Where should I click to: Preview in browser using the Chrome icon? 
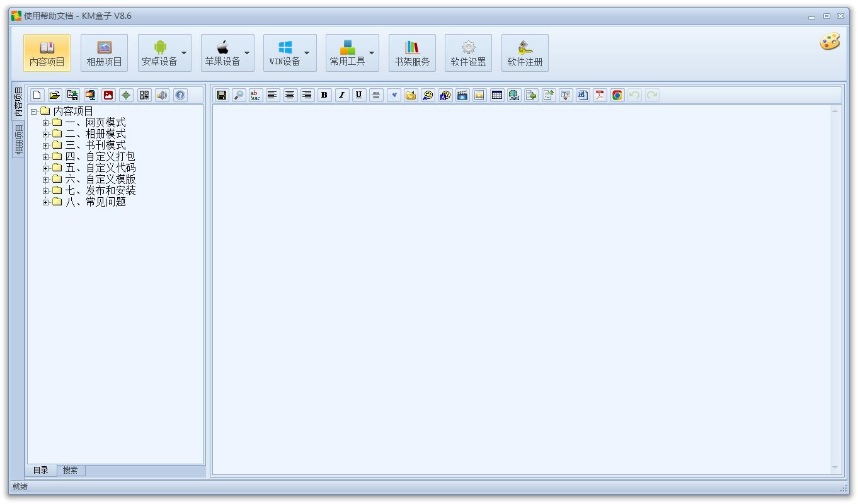[617, 95]
